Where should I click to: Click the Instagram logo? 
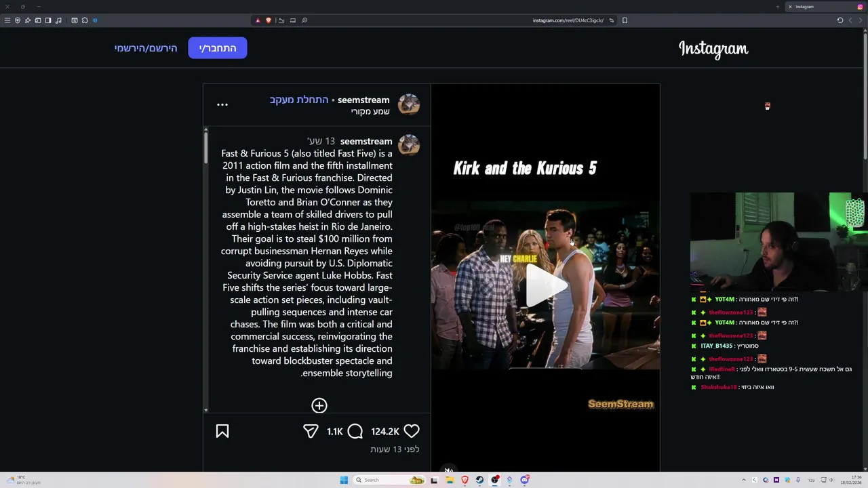[713, 49]
